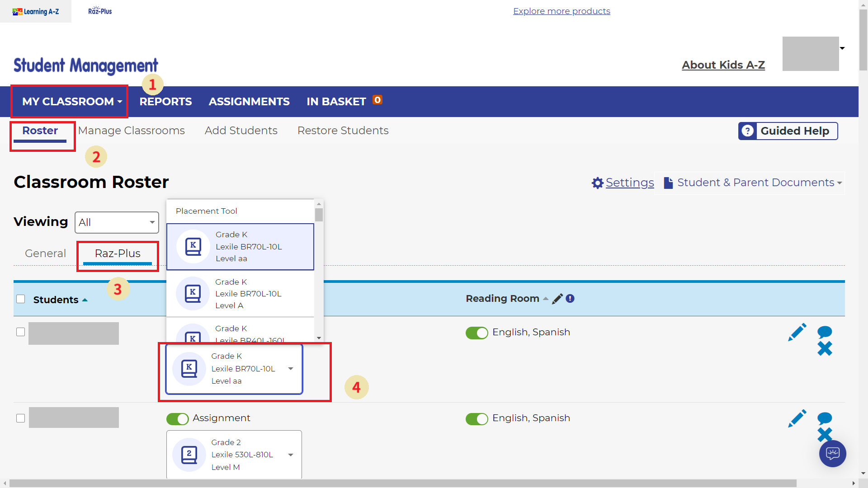Sort by Reading Room column arrow

546,299
